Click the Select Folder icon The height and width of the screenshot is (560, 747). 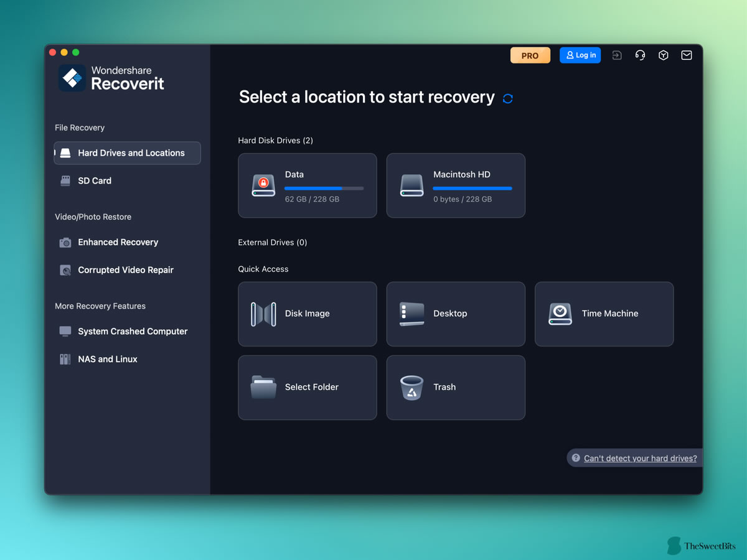(263, 387)
